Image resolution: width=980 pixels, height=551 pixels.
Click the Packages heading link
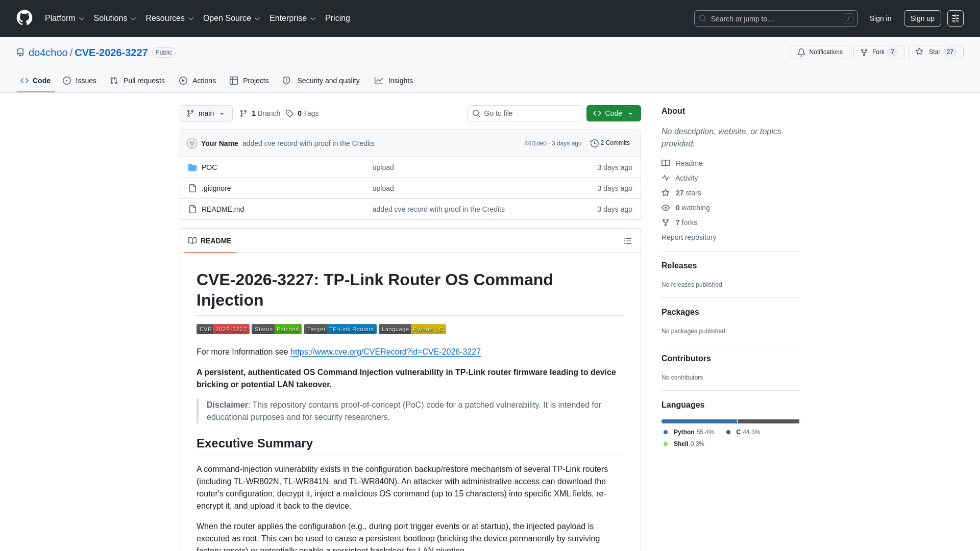point(680,312)
